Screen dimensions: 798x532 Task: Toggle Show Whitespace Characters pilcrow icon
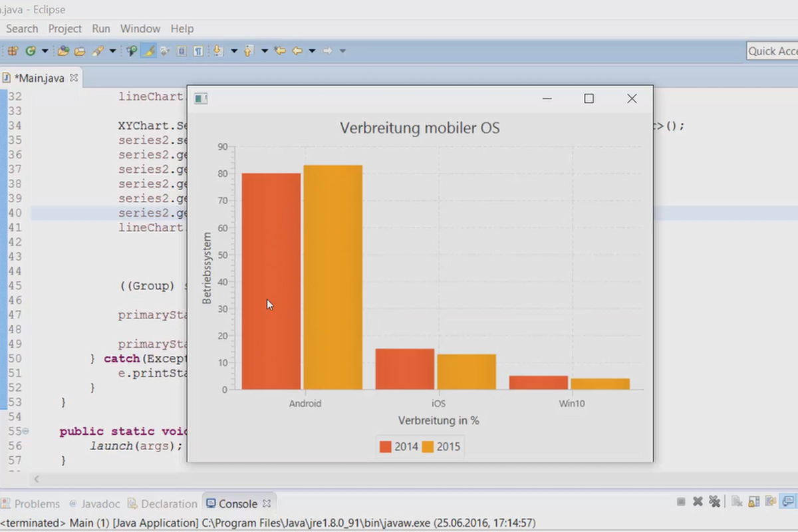pyautogui.click(x=198, y=51)
